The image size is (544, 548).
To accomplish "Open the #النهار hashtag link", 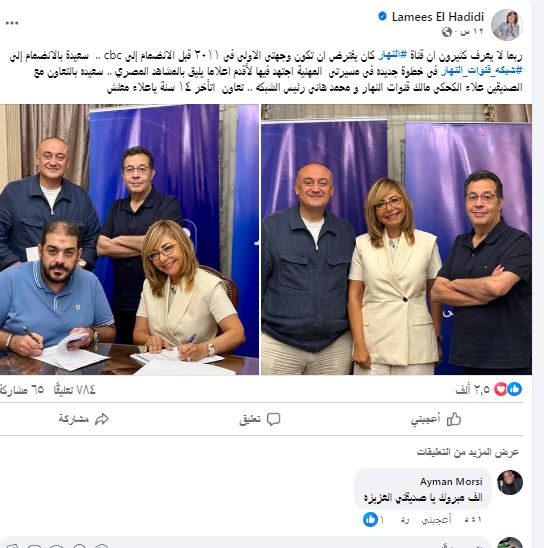I will click(393, 55).
